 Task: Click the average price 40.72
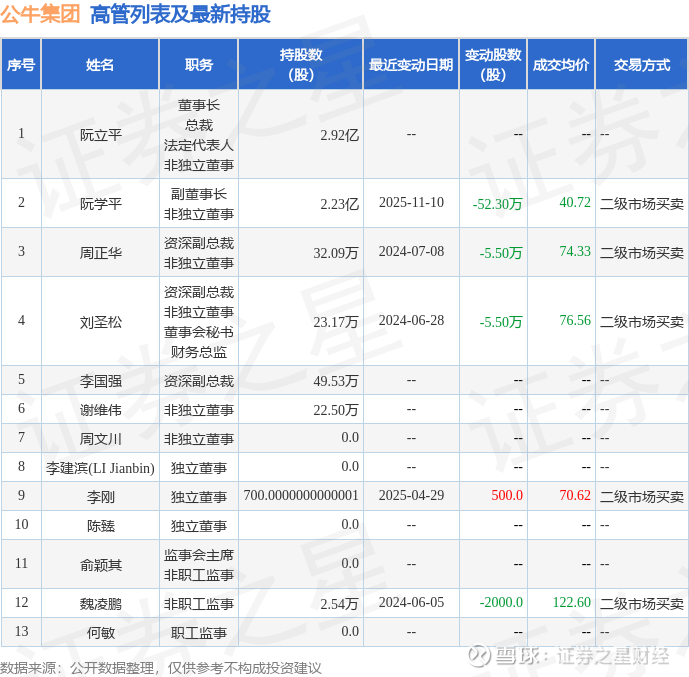tap(575, 203)
